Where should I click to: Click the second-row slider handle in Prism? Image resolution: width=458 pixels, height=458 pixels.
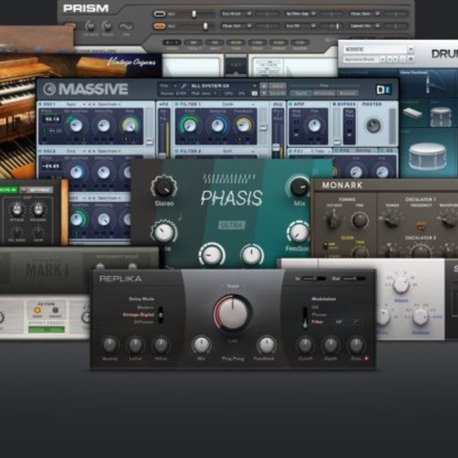click(205, 26)
